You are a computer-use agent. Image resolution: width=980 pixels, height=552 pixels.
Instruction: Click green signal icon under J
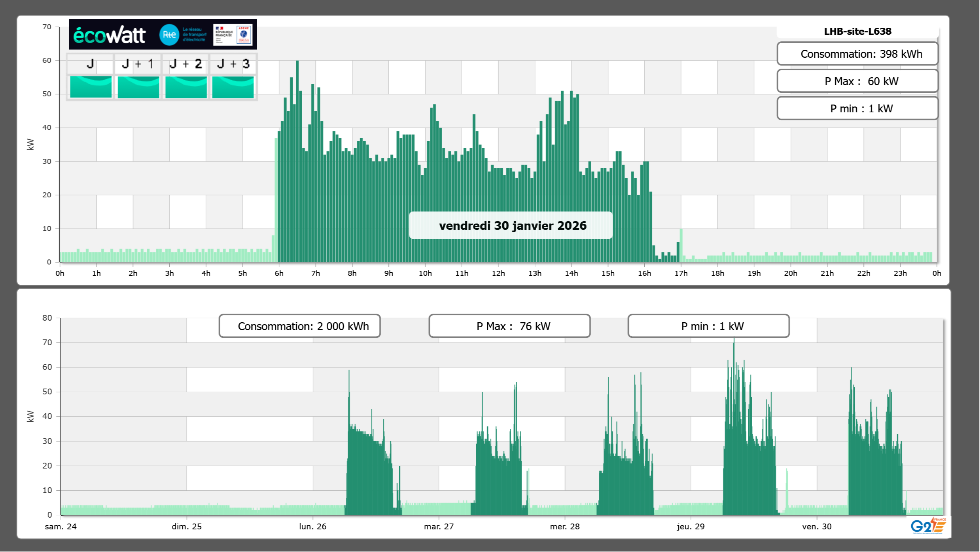point(91,87)
